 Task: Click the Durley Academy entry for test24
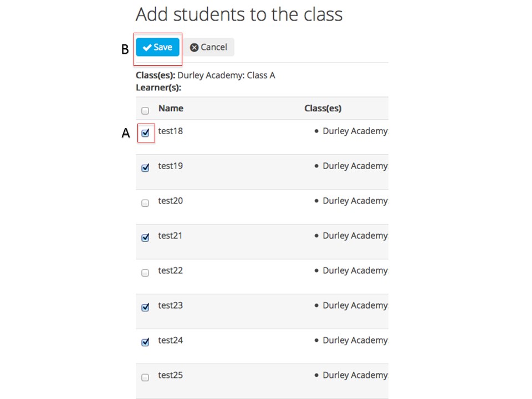click(355, 340)
